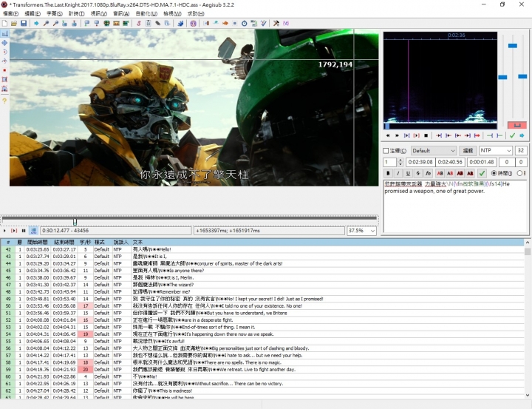532x409 pixels.
Task: Go to previous line in audio panel
Action: pyautogui.click(x=388, y=135)
